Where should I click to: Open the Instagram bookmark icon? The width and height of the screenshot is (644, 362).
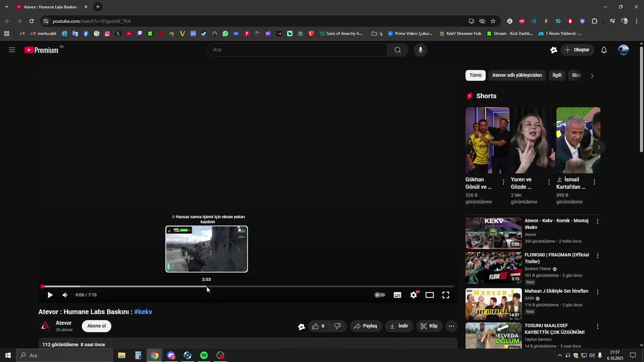(107, 34)
